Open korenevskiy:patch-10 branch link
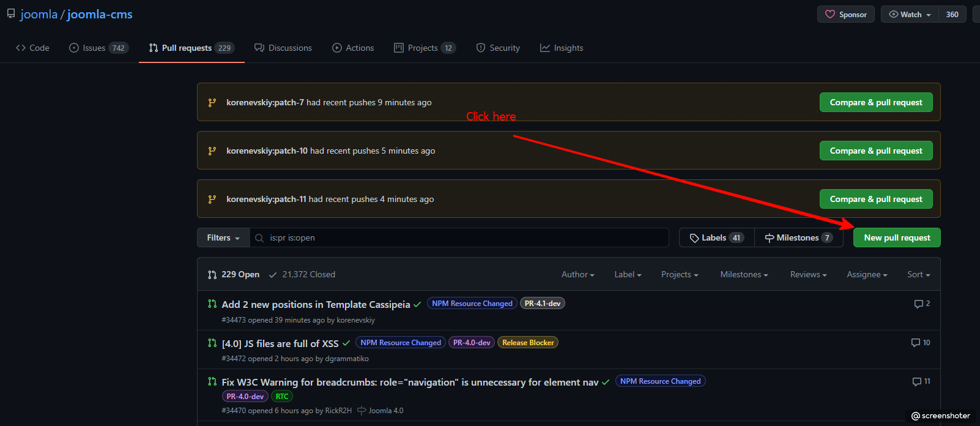 click(267, 151)
